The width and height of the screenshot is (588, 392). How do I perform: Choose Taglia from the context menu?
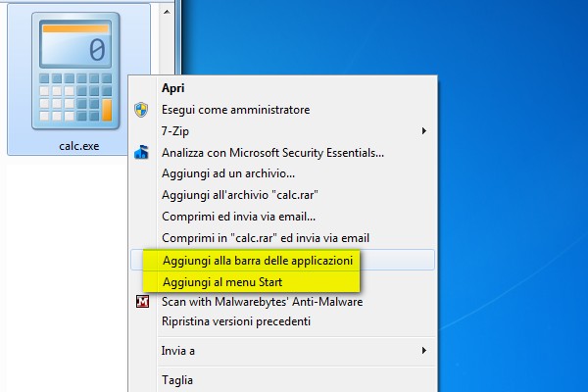click(177, 380)
